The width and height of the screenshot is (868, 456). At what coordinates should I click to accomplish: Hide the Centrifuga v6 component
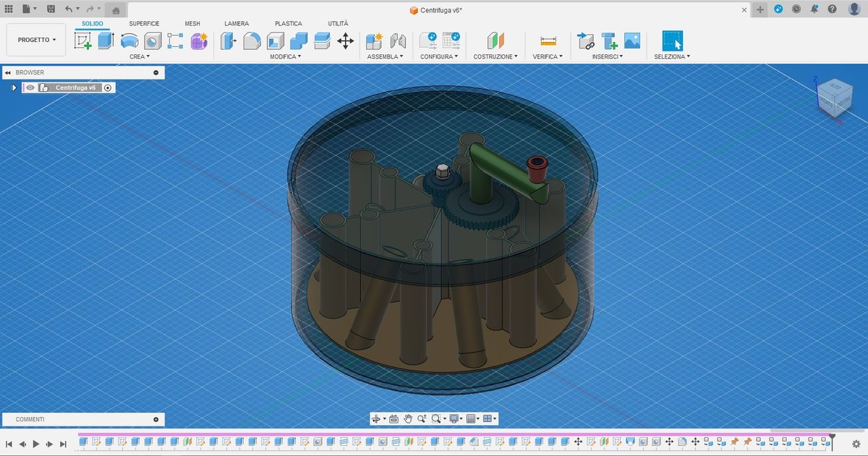pos(30,88)
